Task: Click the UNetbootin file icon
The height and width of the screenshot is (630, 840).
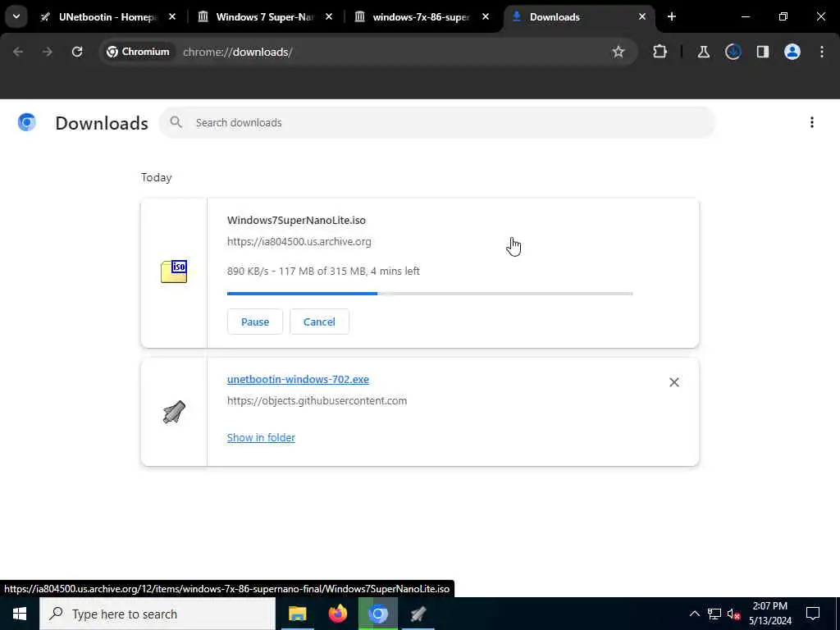Action: click(174, 412)
